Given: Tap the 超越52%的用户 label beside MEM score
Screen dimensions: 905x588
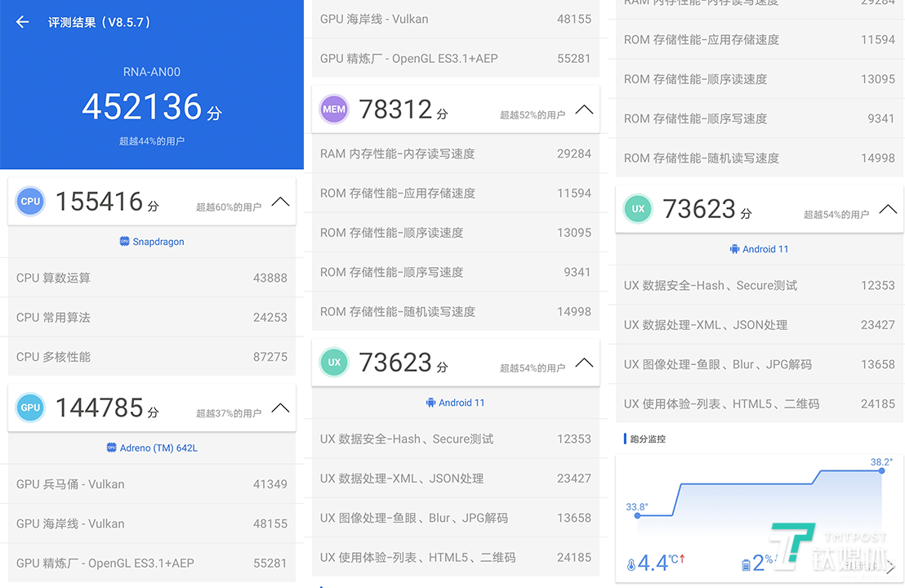Looking at the screenshot, I should [533, 115].
